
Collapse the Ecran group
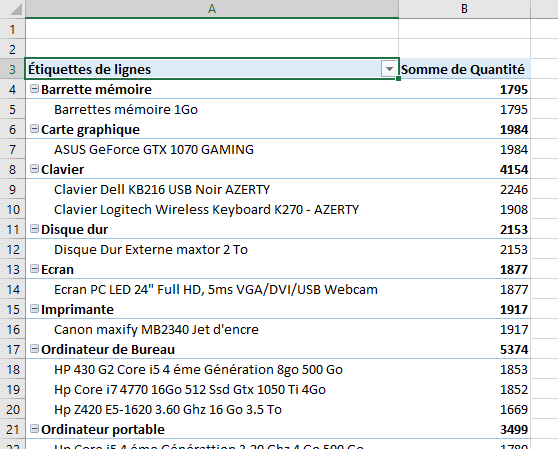click(34, 269)
